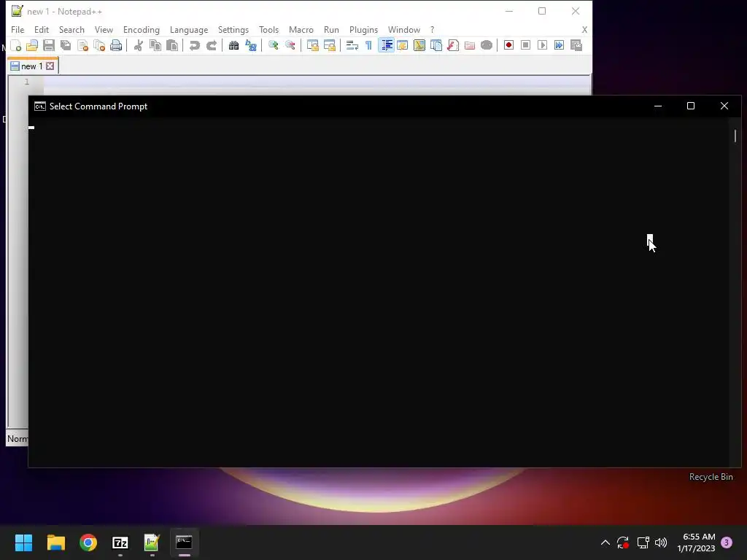
Task: Open File Explorer from taskbar
Action: point(55,542)
